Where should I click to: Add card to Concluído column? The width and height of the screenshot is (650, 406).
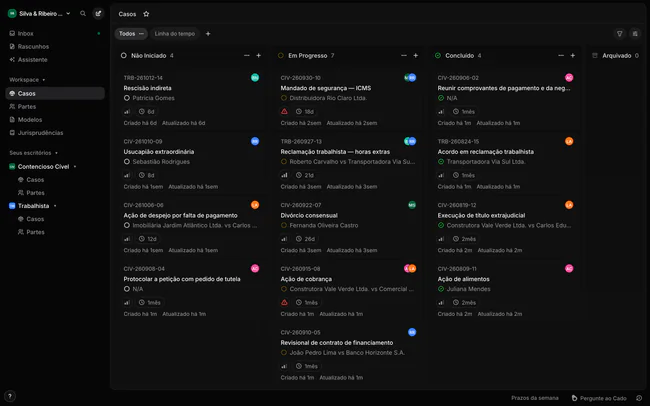point(572,56)
